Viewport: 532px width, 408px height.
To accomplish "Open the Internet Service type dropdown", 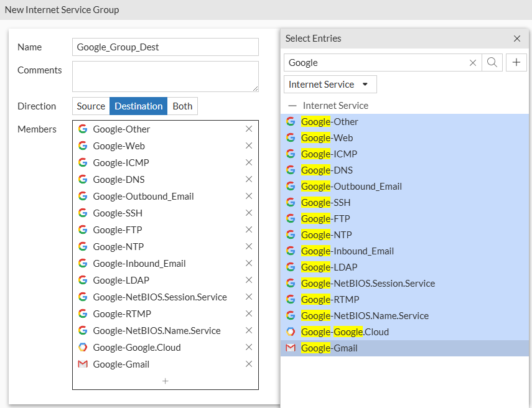I will [x=330, y=84].
